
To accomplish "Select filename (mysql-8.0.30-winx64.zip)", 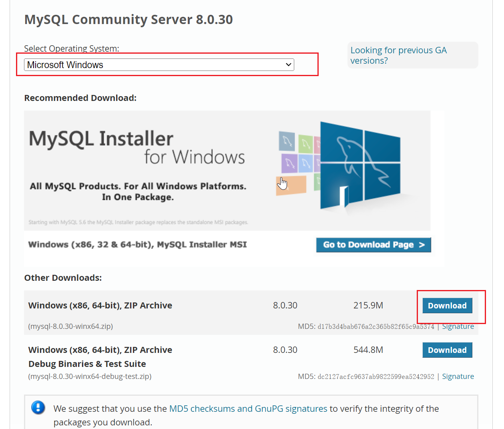I will coord(70,326).
